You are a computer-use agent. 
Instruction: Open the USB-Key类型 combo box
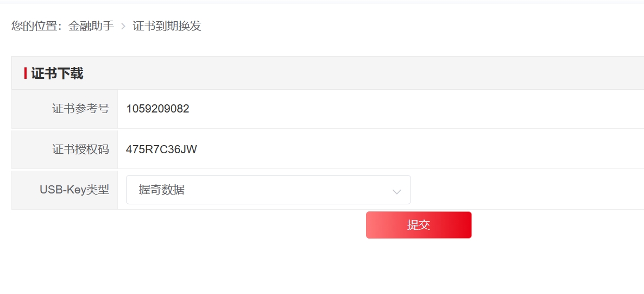coord(268,190)
